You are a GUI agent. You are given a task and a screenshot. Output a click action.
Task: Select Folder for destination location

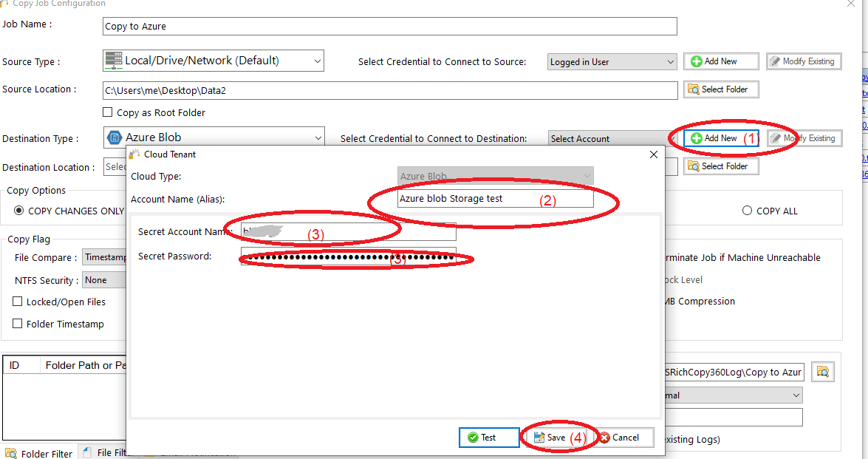coord(721,166)
